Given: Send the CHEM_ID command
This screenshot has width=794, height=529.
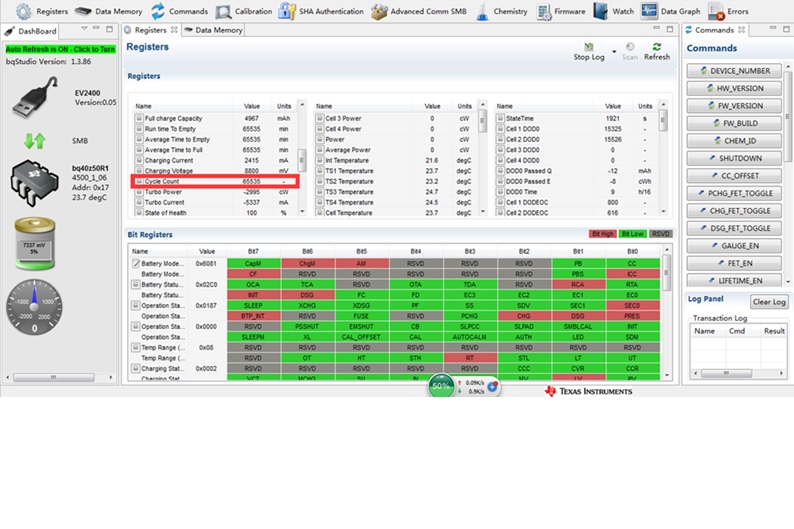Looking at the screenshot, I should (x=734, y=141).
